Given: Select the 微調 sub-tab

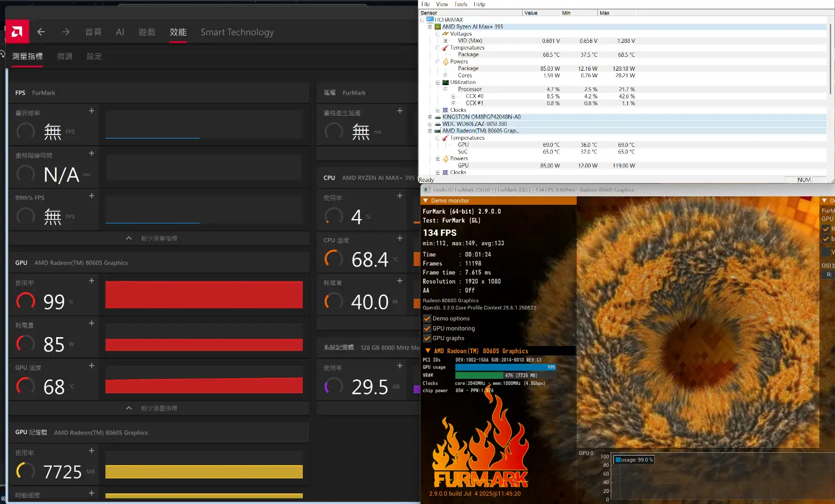Looking at the screenshot, I should pos(65,56).
